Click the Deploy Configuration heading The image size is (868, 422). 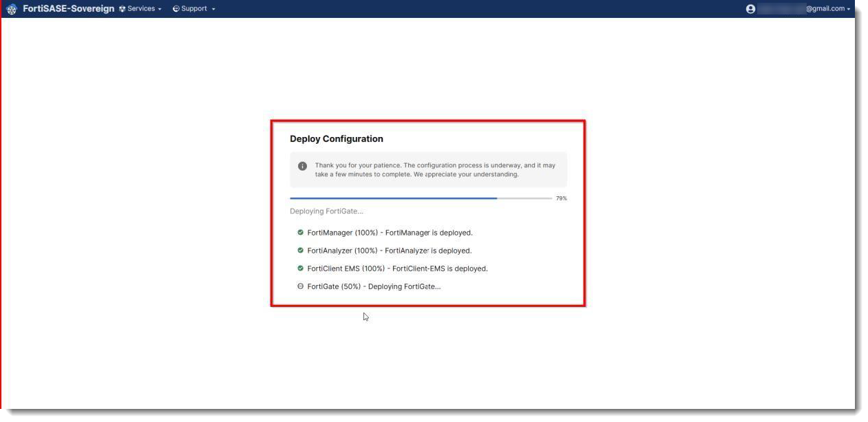[337, 138]
